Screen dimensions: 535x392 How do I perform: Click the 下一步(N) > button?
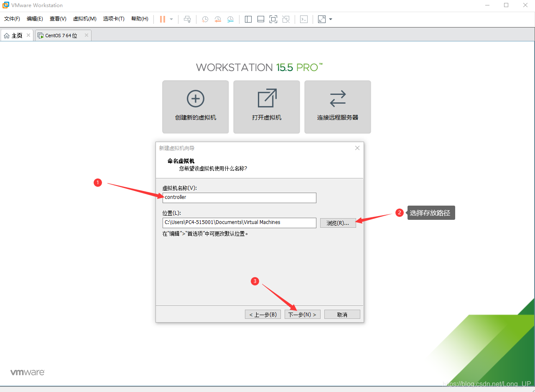[303, 314]
